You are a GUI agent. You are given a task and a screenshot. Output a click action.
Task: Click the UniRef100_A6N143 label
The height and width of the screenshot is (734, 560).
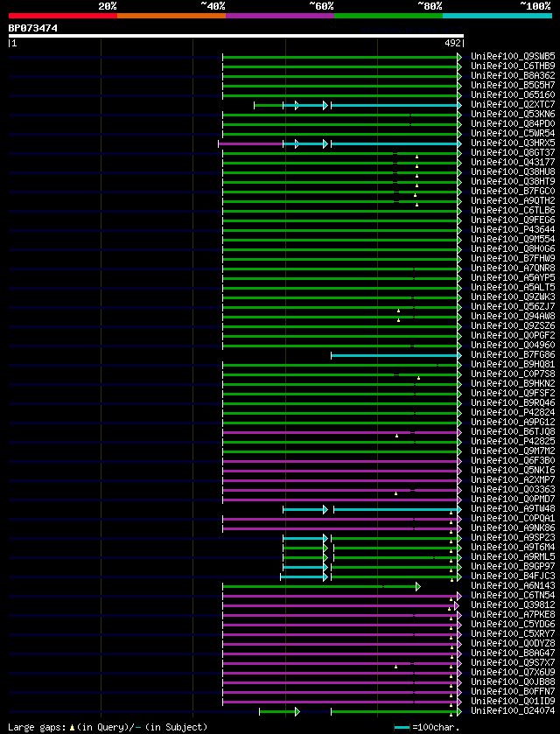pos(513,585)
